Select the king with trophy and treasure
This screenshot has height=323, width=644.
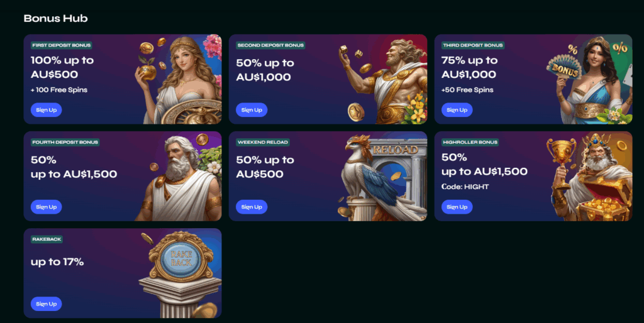click(x=589, y=177)
